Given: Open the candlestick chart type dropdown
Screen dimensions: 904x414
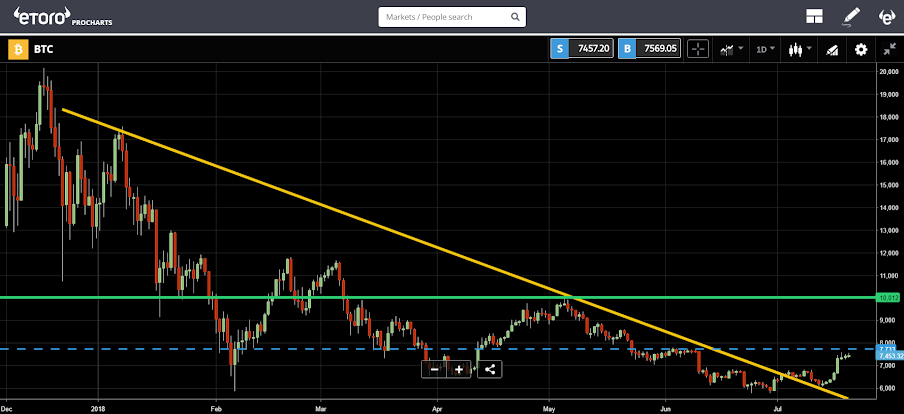Looking at the screenshot, I should pos(800,50).
